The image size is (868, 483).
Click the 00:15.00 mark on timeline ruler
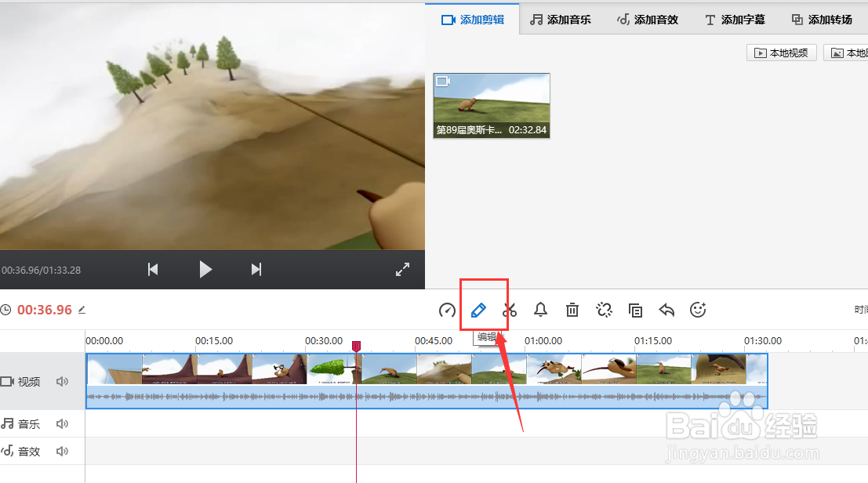[x=214, y=341]
